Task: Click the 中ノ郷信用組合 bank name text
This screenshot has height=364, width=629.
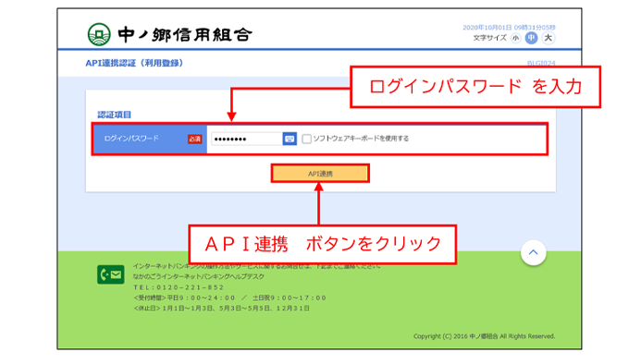Action: [x=185, y=35]
